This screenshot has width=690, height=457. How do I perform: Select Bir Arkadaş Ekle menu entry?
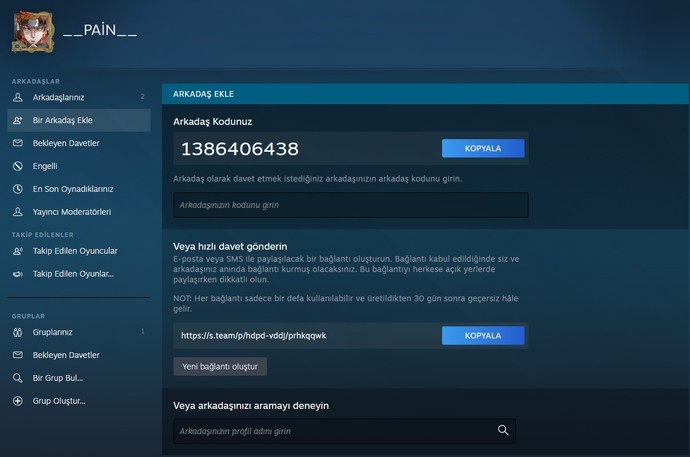[x=79, y=120]
